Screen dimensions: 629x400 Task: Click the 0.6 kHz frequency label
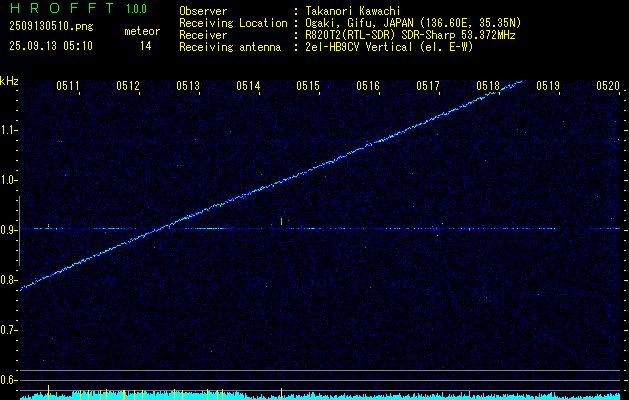point(7,380)
